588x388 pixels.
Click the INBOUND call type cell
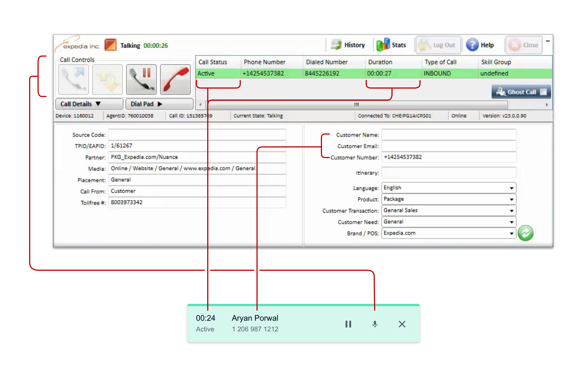pyautogui.click(x=437, y=73)
